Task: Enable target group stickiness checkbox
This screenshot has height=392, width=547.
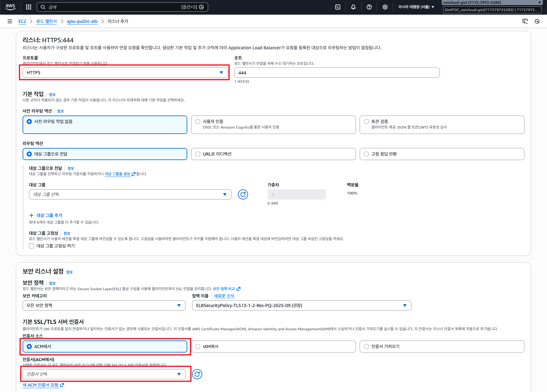Action: [x=31, y=246]
